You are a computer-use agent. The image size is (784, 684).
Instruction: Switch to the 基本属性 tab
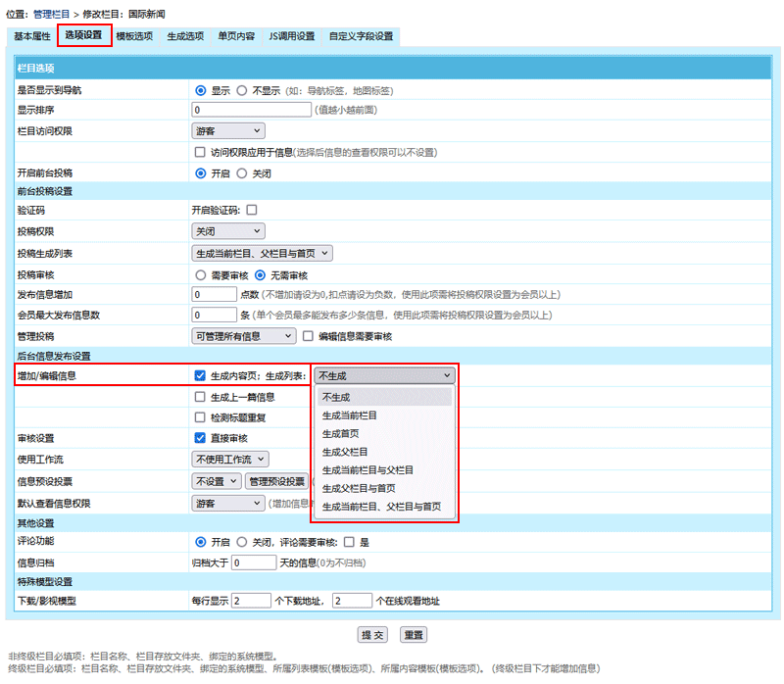32,36
